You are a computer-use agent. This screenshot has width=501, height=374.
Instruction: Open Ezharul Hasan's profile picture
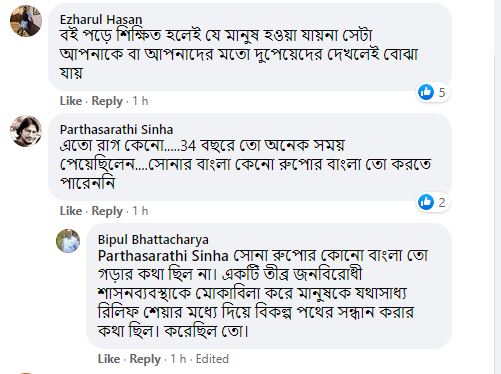point(26,21)
